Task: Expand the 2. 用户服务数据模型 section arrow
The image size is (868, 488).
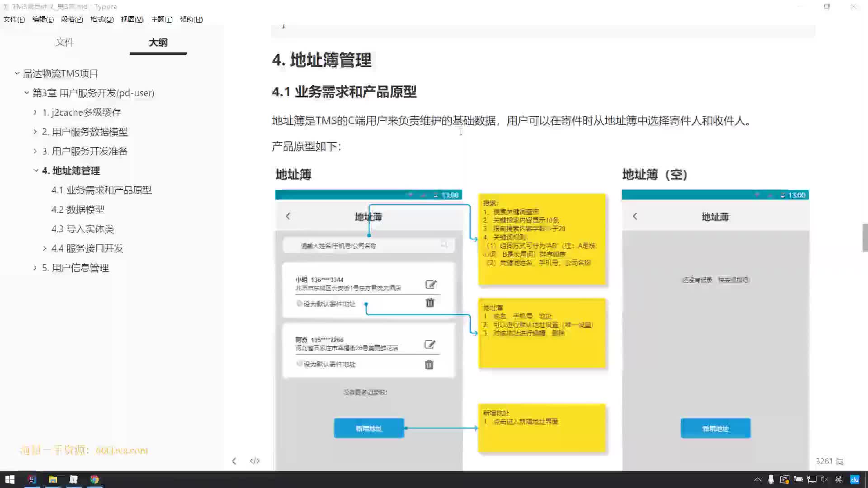Action: 35,131
